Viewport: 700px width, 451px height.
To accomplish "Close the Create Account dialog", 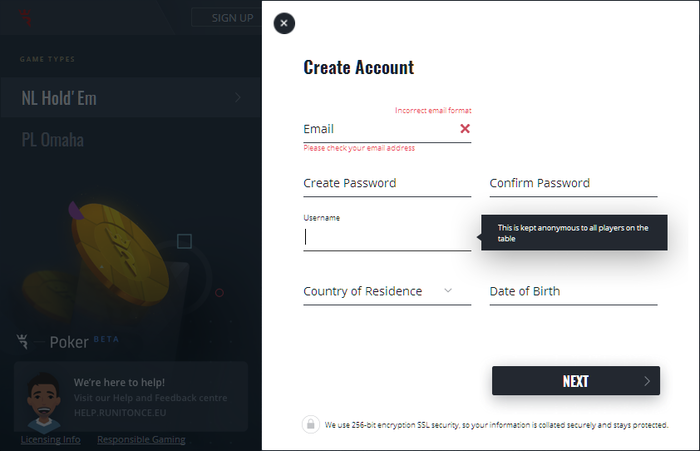I will point(284,23).
